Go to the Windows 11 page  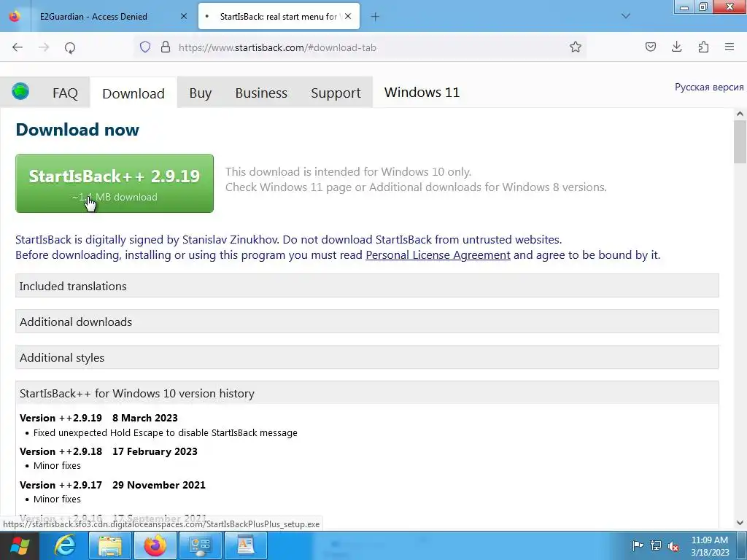pos(422,92)
